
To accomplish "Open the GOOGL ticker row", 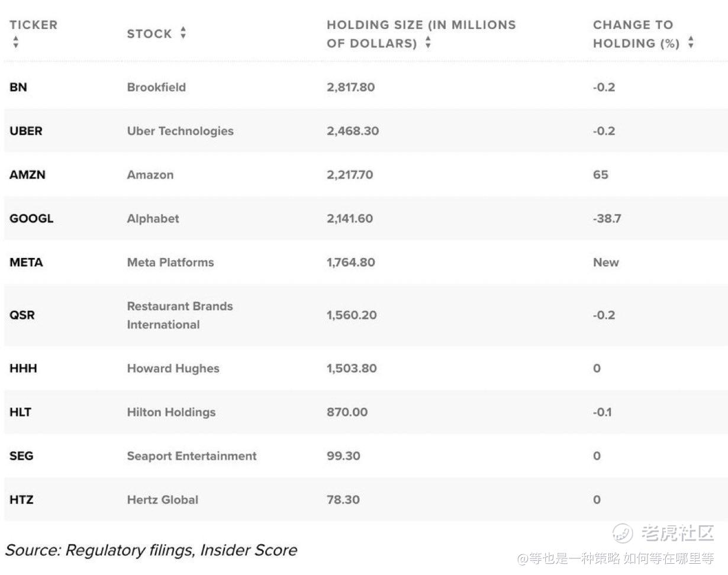I will (x=31, y=218).
